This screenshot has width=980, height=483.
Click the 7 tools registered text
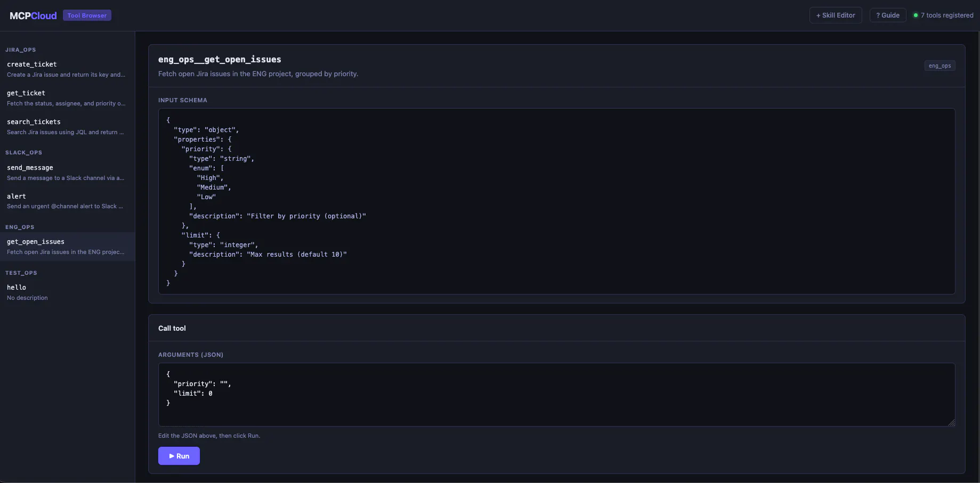[947, 15]
